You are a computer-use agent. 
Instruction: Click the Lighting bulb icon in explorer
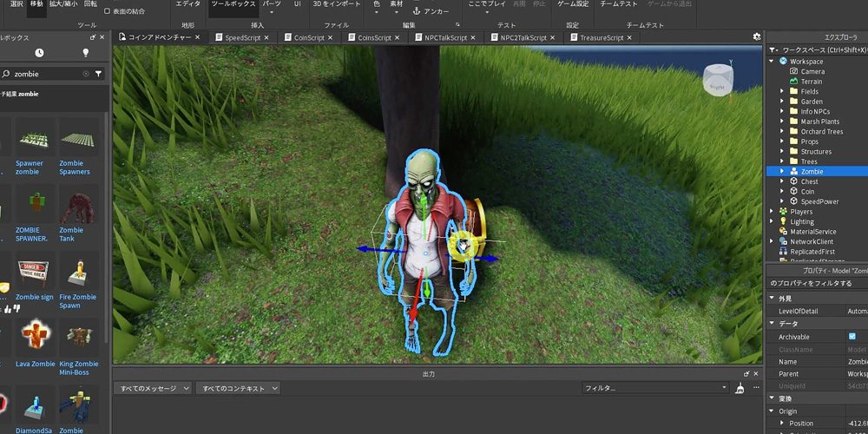click(783, 221)
